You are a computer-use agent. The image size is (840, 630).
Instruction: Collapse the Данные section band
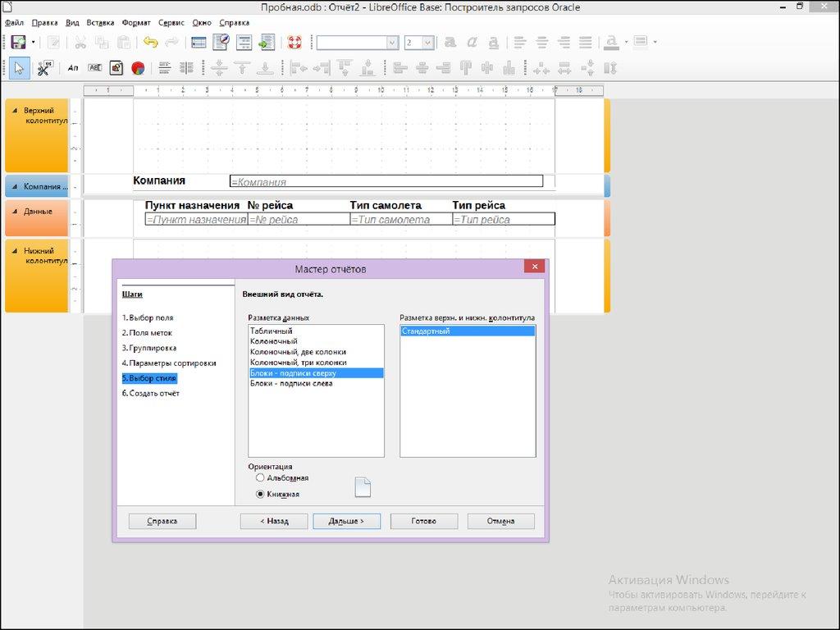pyautogui.click(x=13, y=212)
